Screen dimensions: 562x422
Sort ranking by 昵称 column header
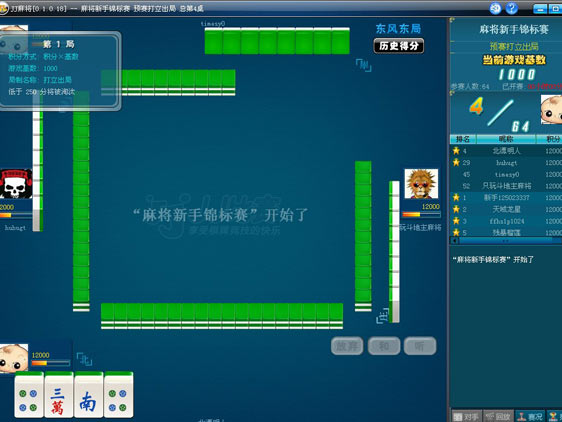click(506, 139)
